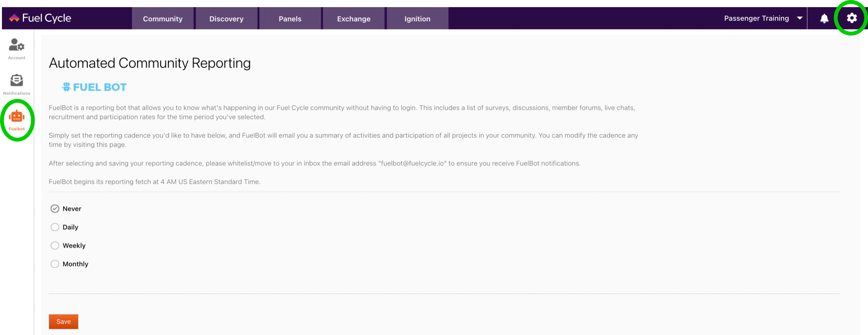Click the Fuel Bot logo graphic
Screen dimensions: 868x335
94,87
